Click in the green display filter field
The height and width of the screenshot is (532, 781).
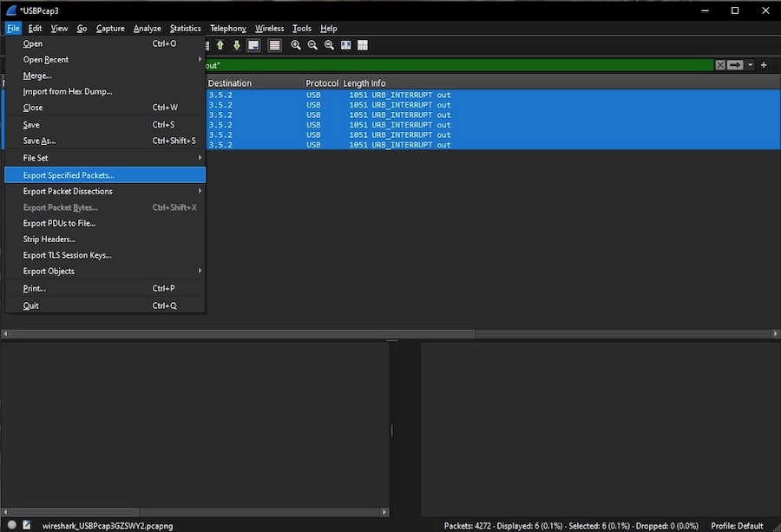coord(458,65)
